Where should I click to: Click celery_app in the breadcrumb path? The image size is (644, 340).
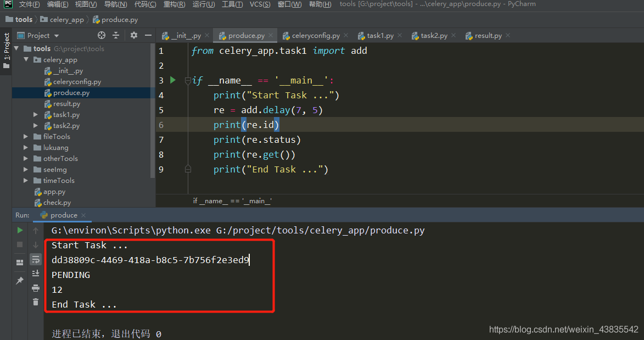click(62, 19)
